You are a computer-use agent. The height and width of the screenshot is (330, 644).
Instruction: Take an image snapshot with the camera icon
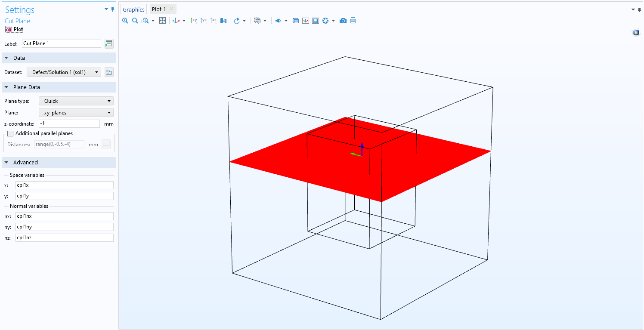343,21
